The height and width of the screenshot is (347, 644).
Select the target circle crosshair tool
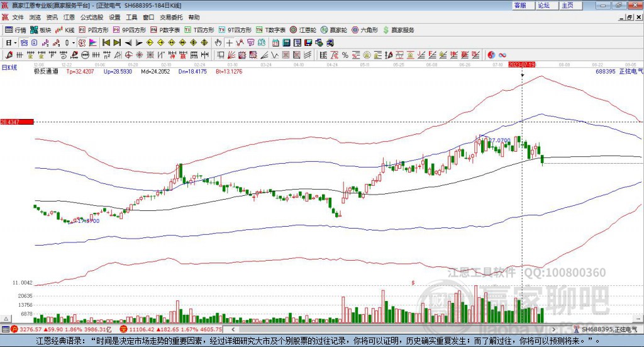[x=128, y=55]
